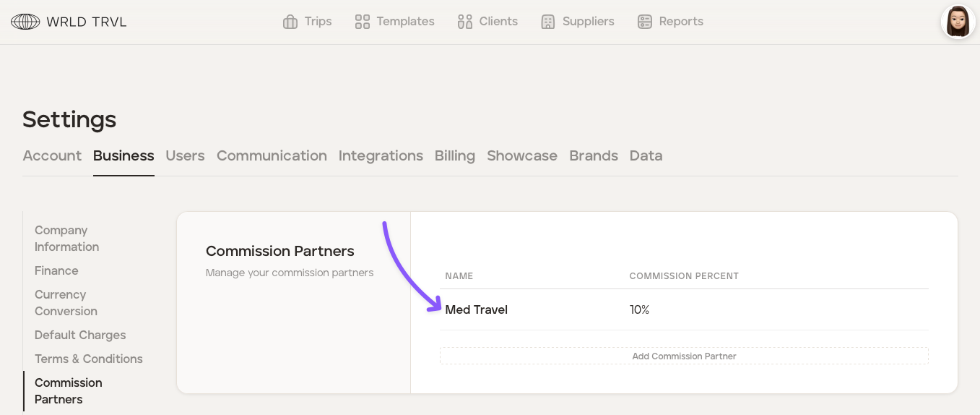The image size is (980, 415).
Task: Switch to the Account settings tab
Action: pos(52,155)
